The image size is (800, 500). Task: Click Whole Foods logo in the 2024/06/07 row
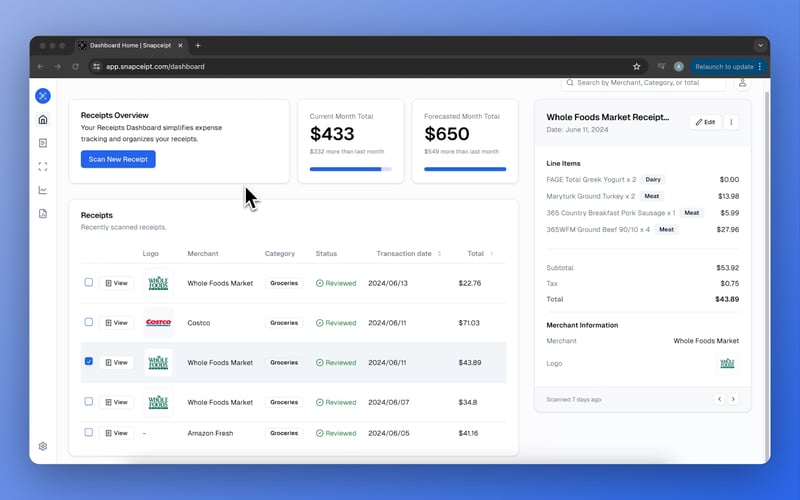pos(158,402)
